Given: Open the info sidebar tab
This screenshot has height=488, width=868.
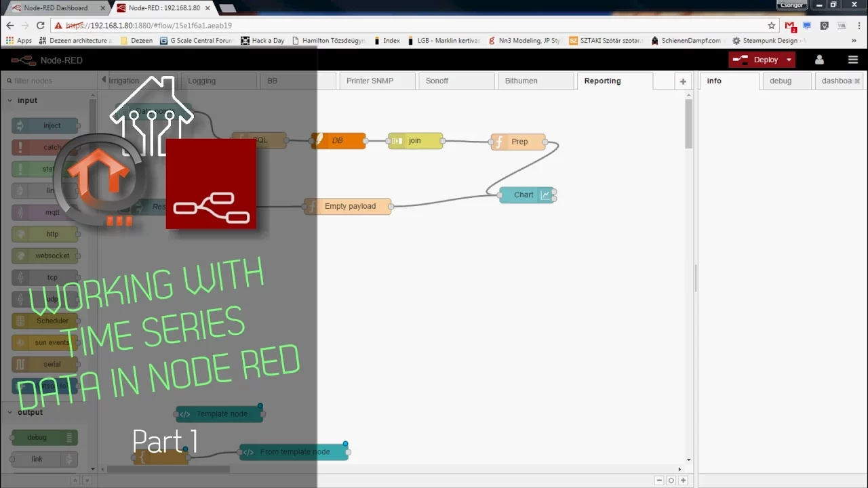Looking at the screenshot, I should pyautogui.click(x=728, y=81).
